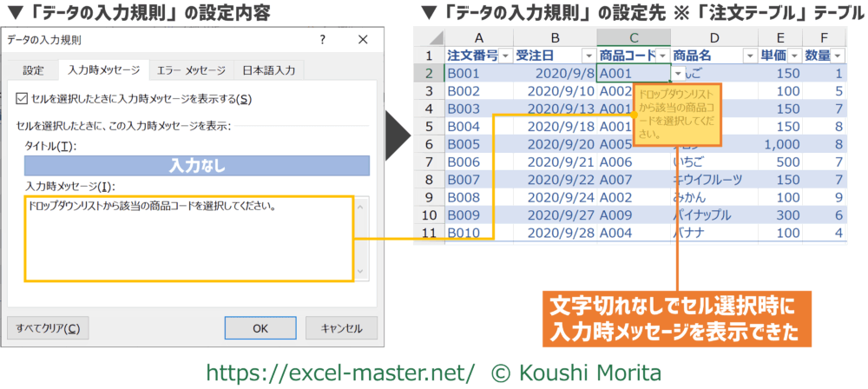The width and height of the screenshot is (868, 389).
Task: Close the データの入力規則 dialog
Action: (361, 41)
